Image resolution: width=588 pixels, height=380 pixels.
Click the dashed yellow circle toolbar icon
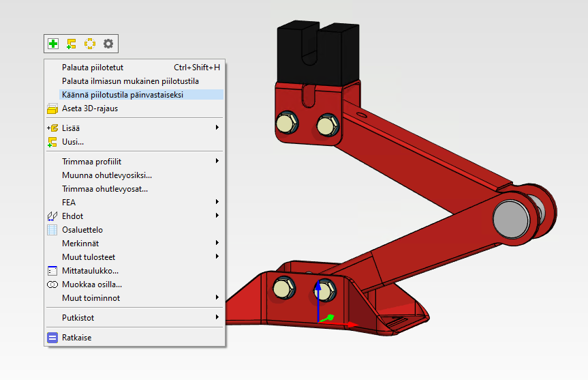point(90,44)
